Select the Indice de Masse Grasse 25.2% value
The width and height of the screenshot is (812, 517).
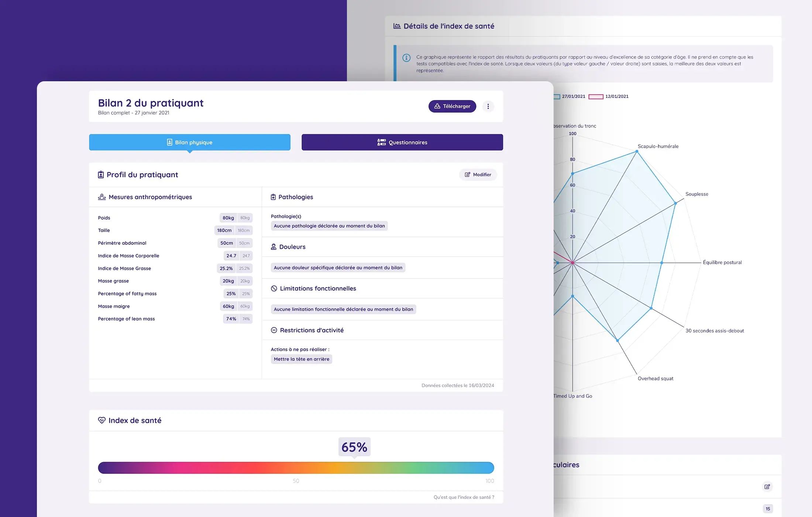[x=226, y=268]
